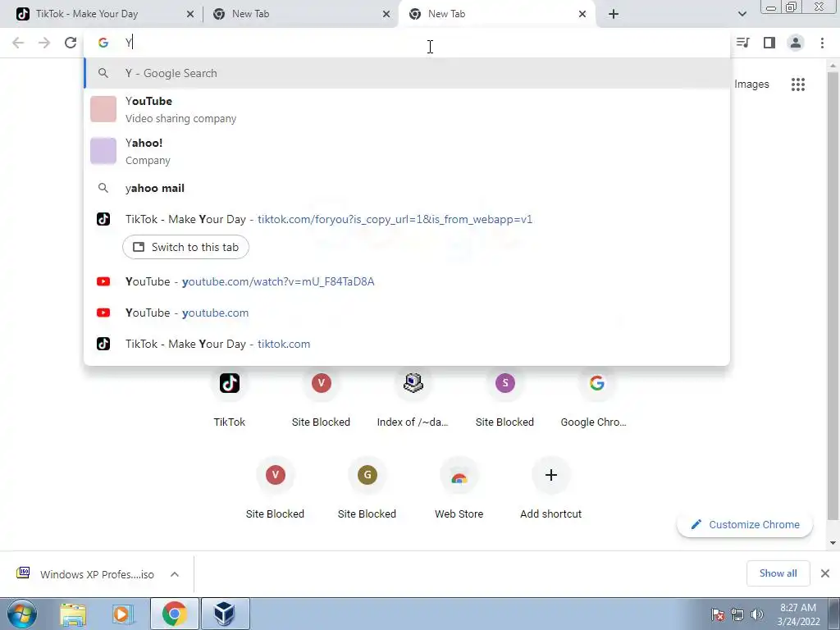Select the 'yahoo mail' search suggestion
This screenshot has height=630, width=840.
407,188
